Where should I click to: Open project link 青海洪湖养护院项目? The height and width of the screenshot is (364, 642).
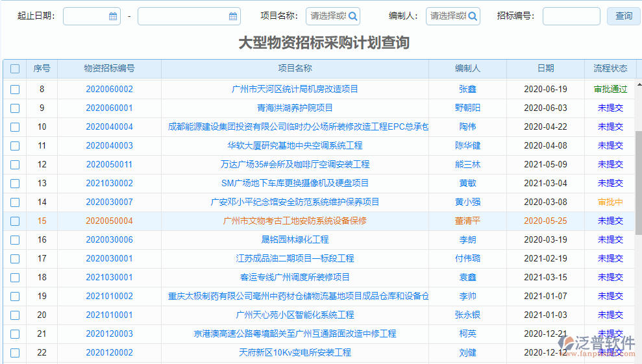[295, 108]
